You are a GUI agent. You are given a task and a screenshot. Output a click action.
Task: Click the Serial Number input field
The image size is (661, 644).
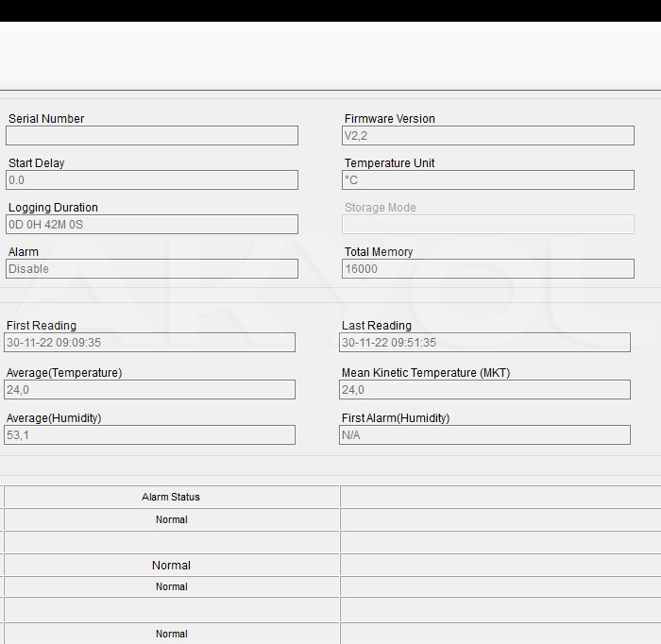[x=152, y=136]
